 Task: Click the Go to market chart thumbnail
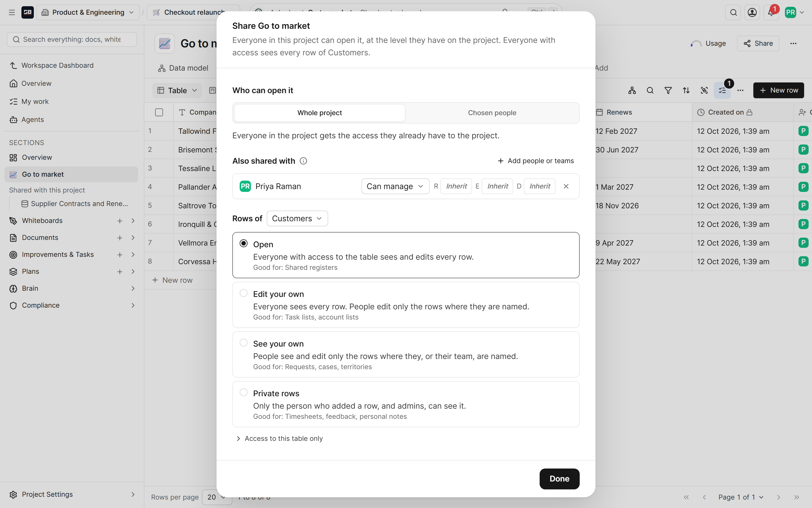pyautogui.click(x=165, y=43)
